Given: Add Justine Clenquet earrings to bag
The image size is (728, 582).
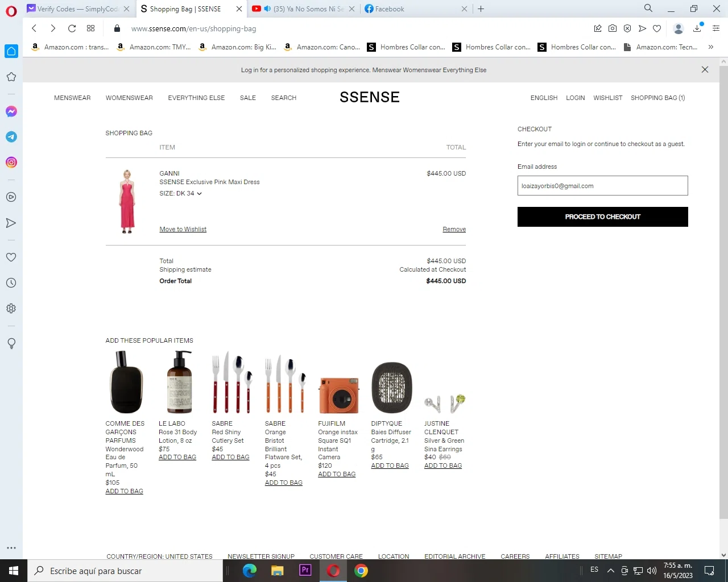Looking at the screenshot, I should click(443, 465).
